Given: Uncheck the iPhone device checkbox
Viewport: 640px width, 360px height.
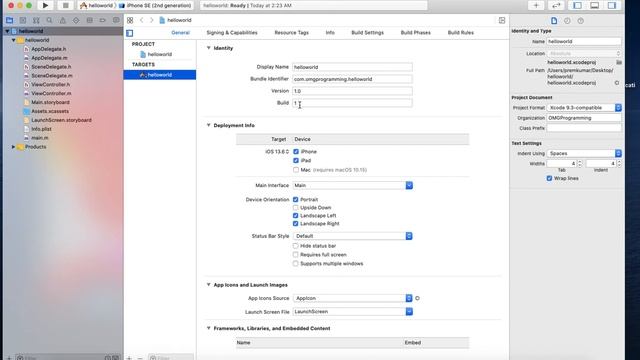Looking at the screenshot, I should (296, 151).
